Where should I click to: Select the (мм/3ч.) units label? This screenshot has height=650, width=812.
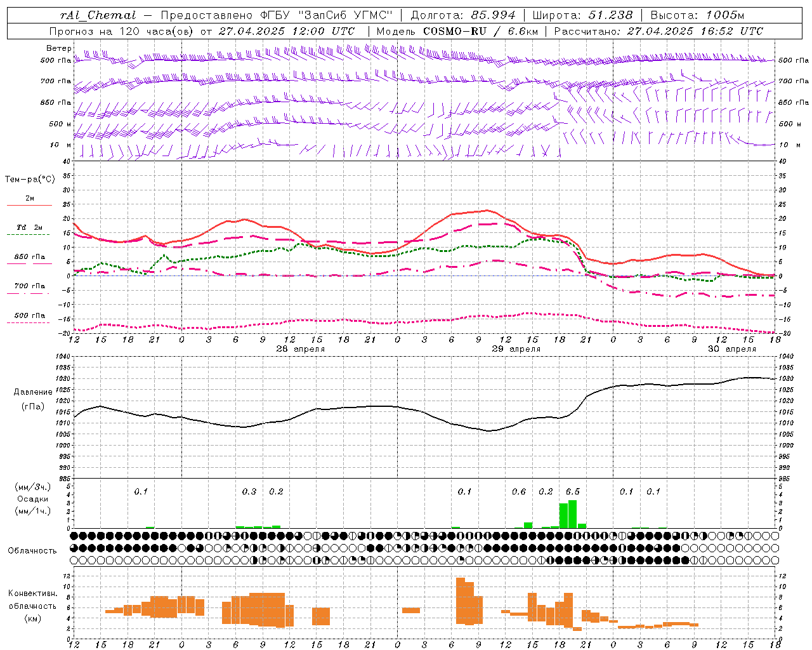pos(32,487)
